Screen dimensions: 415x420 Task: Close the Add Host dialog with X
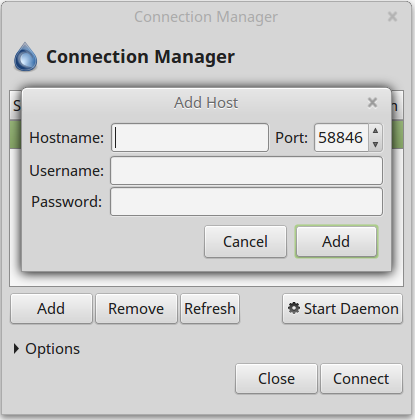point(372,103)
